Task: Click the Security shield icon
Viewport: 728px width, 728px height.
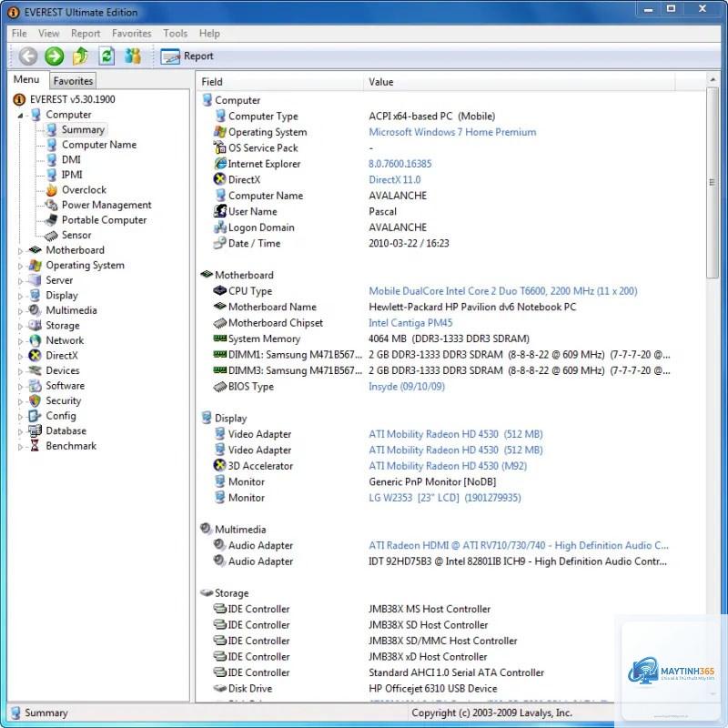Action: pyautogui.click(x=35, y=400)
